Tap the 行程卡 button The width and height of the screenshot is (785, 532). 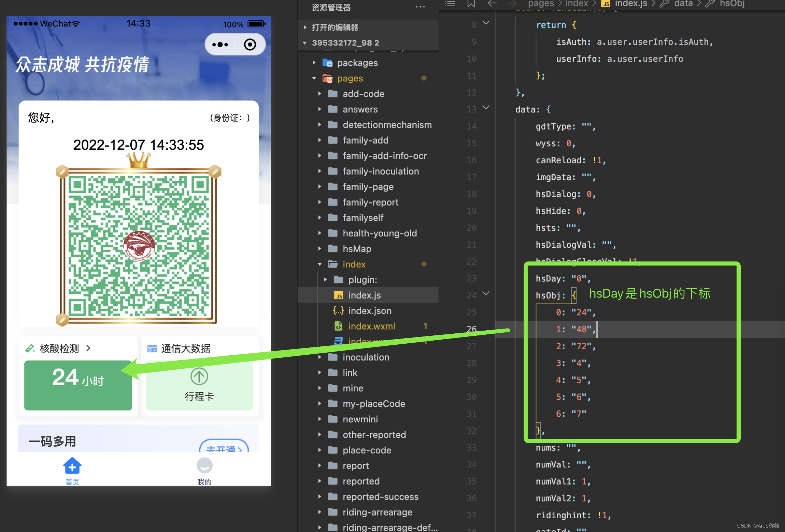pos(199,385)
